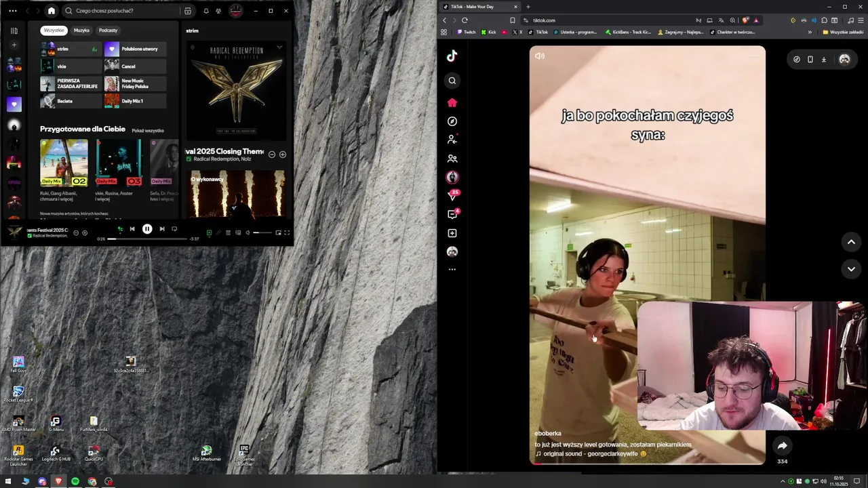Click Pokaż wszystko link
Image resolution: width=868 pixels, height=488 pixels.
[148, 131]
